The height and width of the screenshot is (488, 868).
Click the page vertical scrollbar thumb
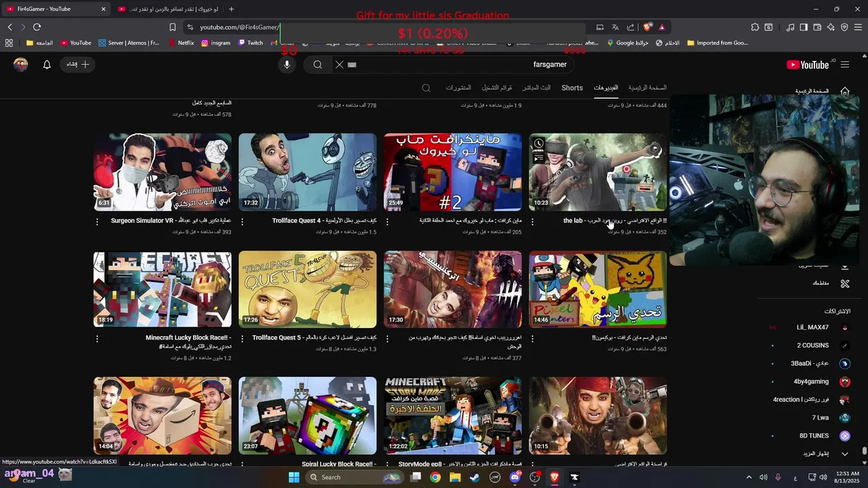click(x=864, y=451)
